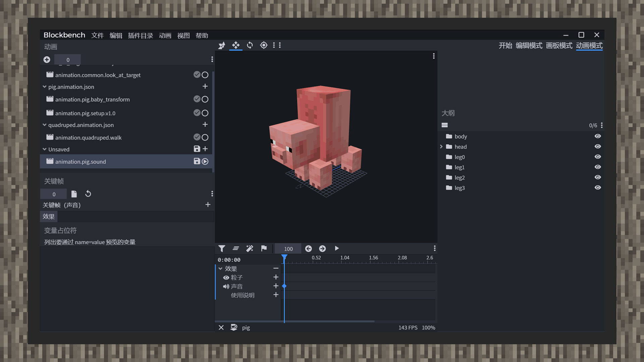This screenshot has width=644, height=362.
Task: Switch to 编辑模式 tab
Action: click(x=529, y=46)
